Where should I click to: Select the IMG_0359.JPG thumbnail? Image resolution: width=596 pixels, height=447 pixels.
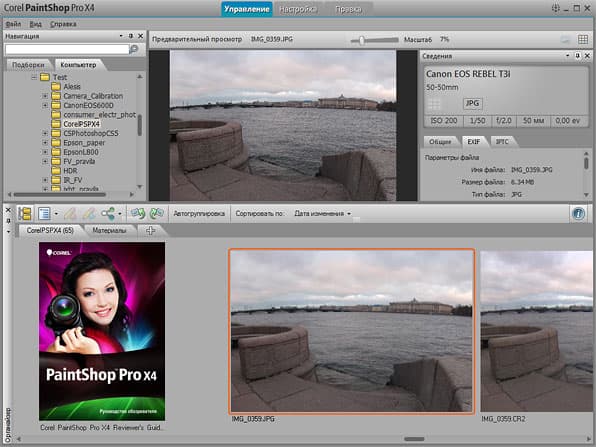tap(352, 331)
